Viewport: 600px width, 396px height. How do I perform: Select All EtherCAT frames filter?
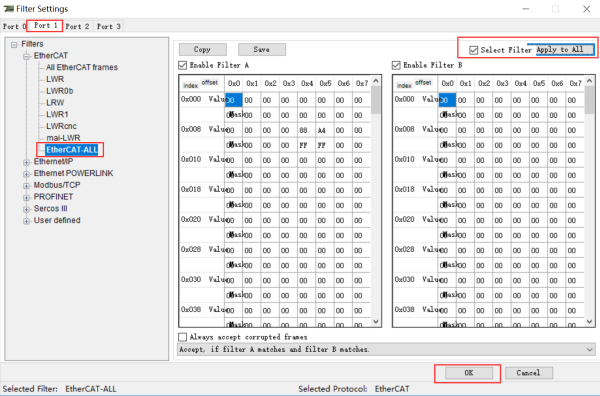pyautogui.click(x=82, y=67)
